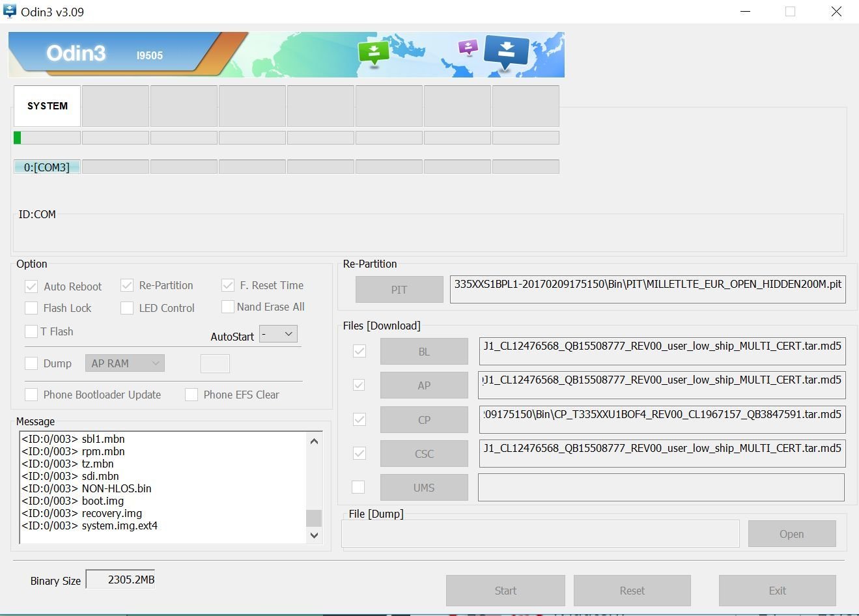
Task: Click message log scroll down arrow
Action: (314, 535)
